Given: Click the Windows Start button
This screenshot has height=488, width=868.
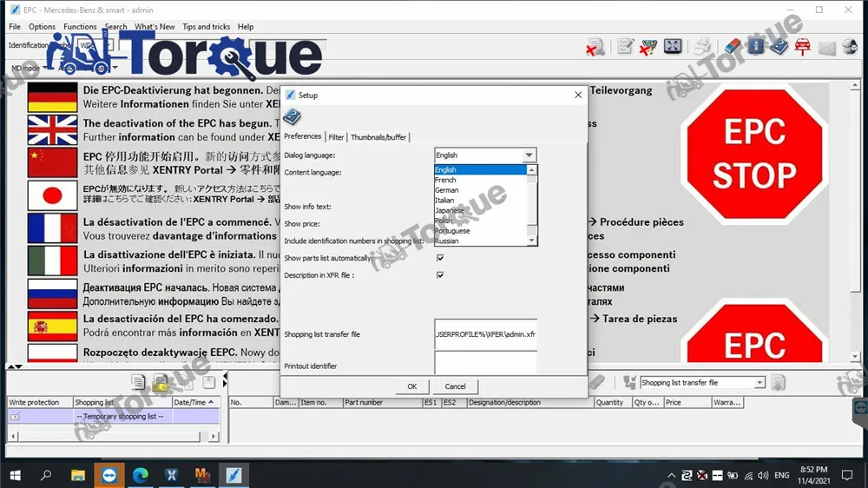Looking at the screenshot, I should tap(16, 475).
